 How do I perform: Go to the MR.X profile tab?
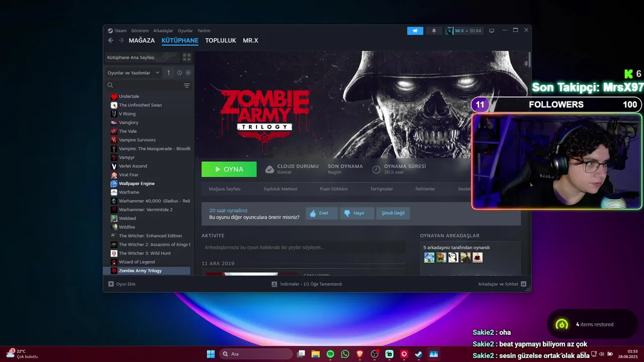tap(251, 40)
